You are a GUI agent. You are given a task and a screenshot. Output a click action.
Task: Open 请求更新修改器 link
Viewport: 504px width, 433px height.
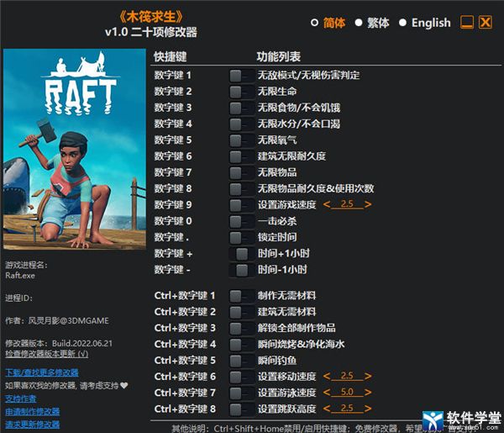pyautogui.click(x=33, y=425)
